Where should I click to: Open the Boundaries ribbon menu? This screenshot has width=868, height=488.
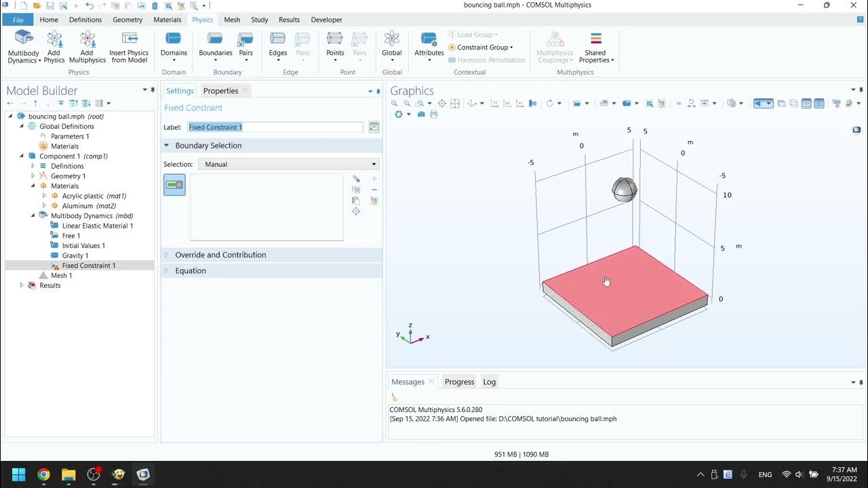[216, 47]
